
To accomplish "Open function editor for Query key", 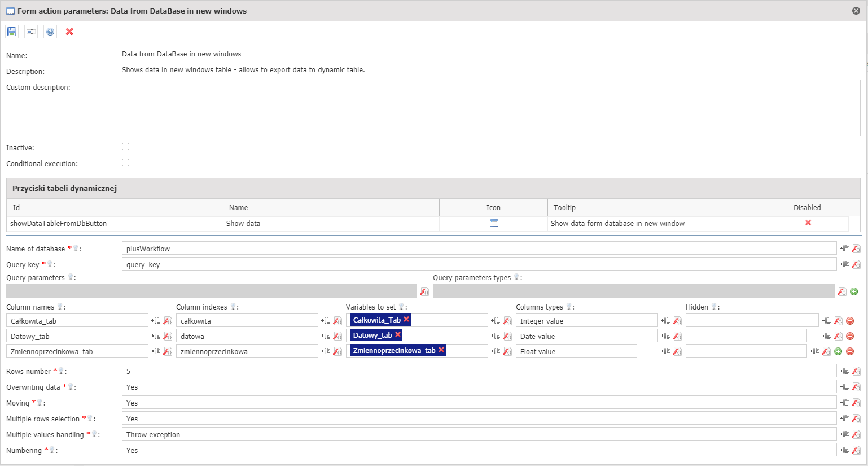I will tap(856, 264).
